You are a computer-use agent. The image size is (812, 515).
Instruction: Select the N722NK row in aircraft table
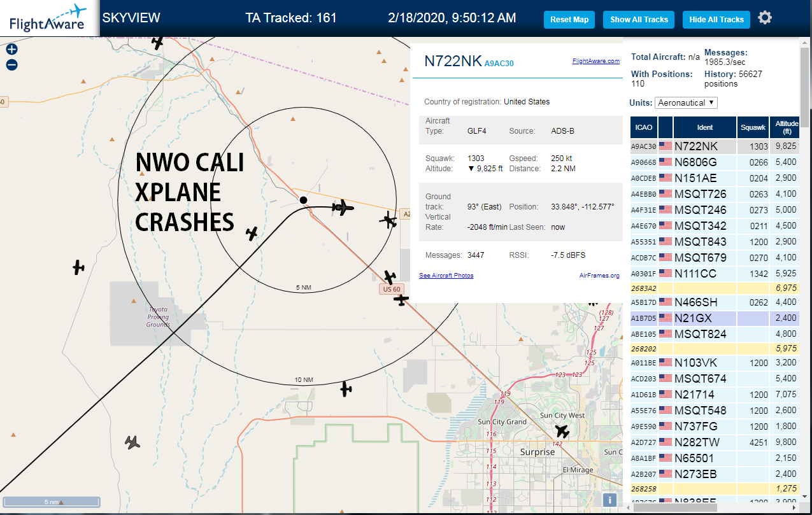tap(715, 146)
